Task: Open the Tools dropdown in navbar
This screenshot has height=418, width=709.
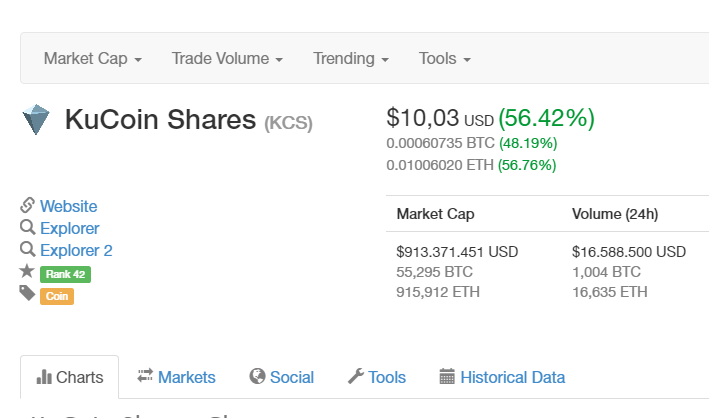Action: [444, 59]
